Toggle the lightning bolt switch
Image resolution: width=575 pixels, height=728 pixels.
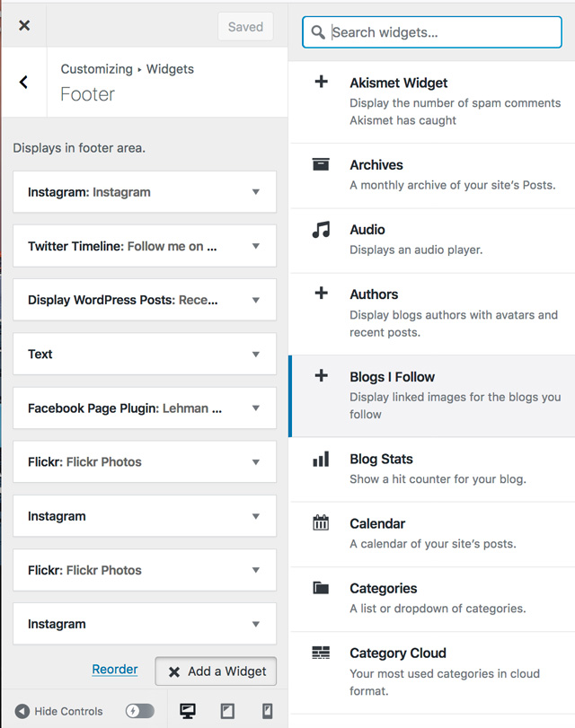[x=139, y=711]
